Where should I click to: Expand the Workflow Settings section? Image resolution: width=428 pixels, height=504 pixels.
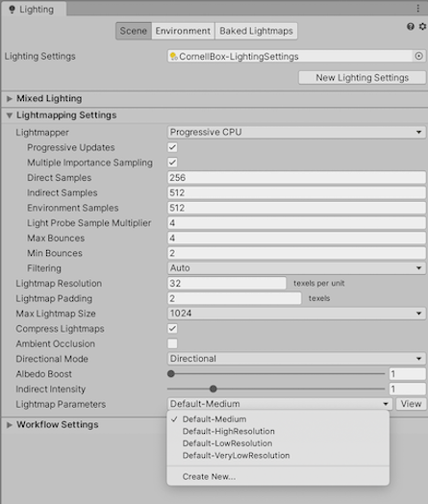(10, 425)
